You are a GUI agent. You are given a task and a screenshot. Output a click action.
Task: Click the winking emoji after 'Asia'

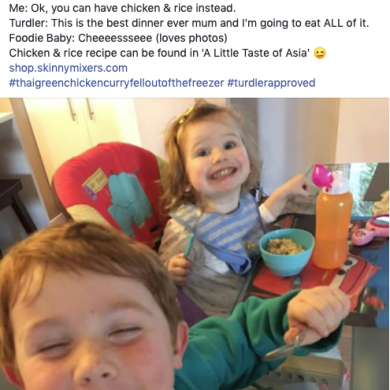[x=320, y=53]
